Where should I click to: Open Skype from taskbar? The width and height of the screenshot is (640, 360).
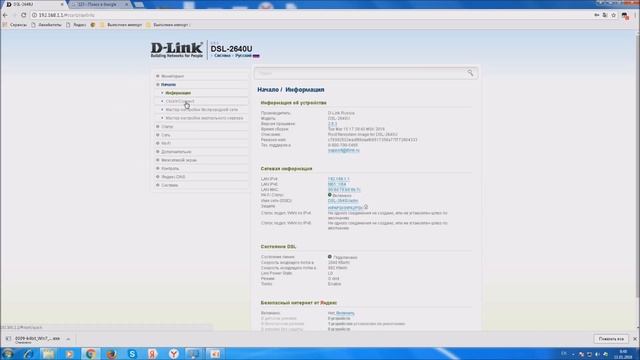click(132, 353)
